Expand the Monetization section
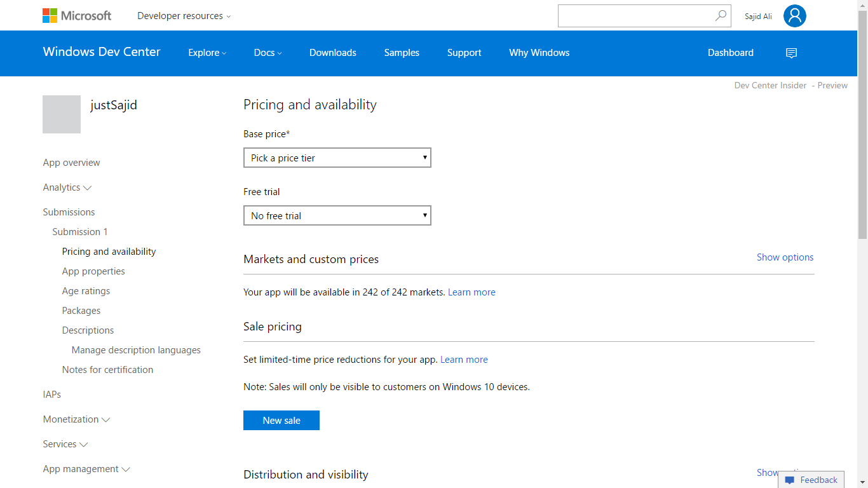This screenshot has height=488, width=868. click(76, 419)
